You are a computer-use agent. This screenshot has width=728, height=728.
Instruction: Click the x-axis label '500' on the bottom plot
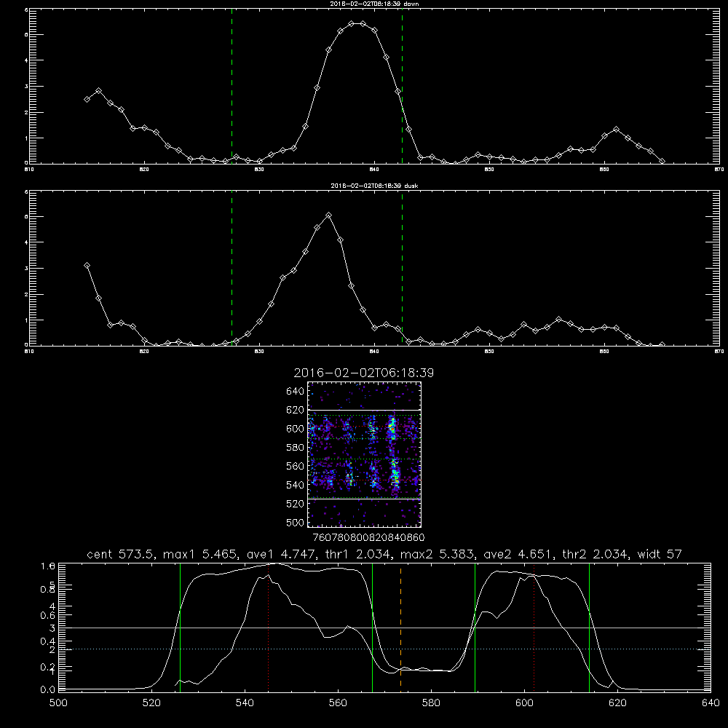coord(58,703)
